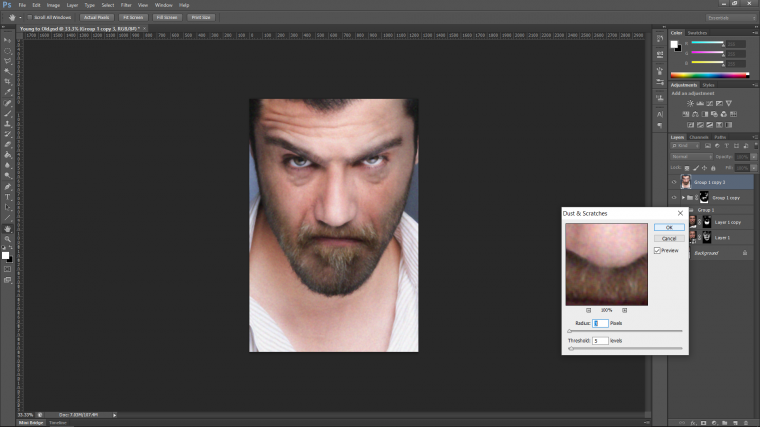Toggle lock image pixels

pyautogui.click(x=696, y=168)
